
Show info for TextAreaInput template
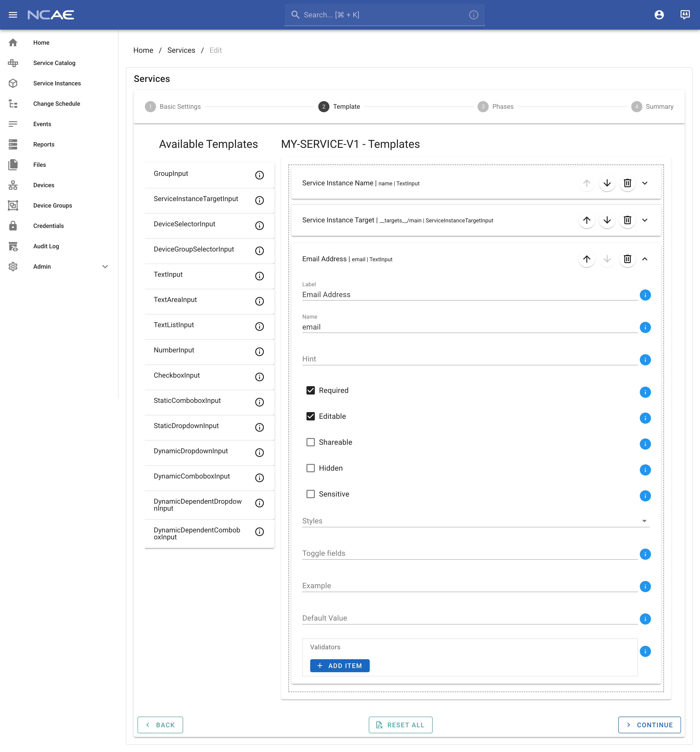coord(259,301)
